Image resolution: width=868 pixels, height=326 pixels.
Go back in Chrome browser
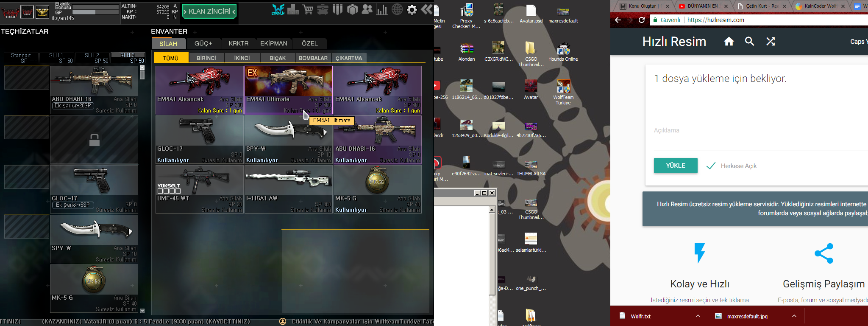tap(618, 20)
